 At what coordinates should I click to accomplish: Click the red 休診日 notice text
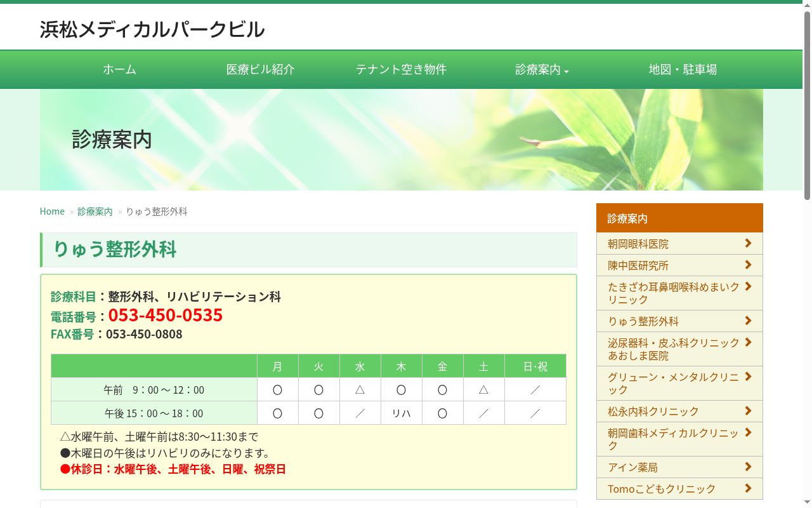(x=173, y=469)
